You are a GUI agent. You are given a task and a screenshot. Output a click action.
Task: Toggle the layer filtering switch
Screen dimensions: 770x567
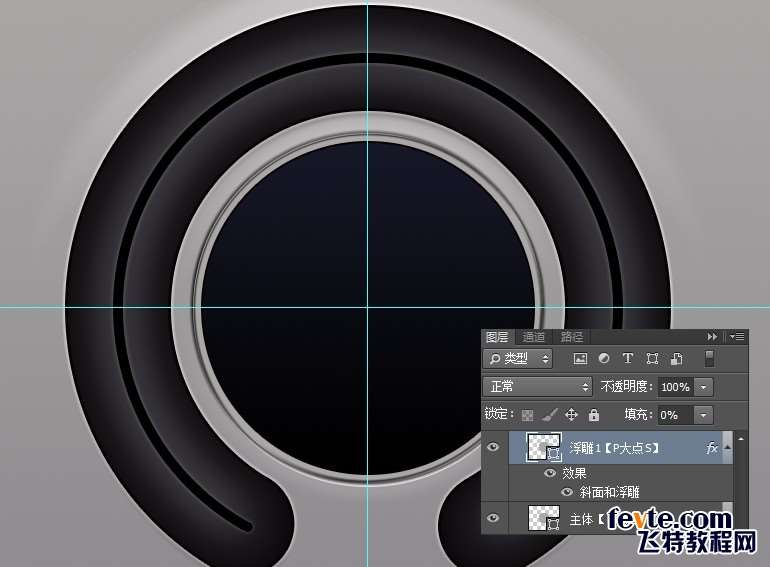click(710, 358)
